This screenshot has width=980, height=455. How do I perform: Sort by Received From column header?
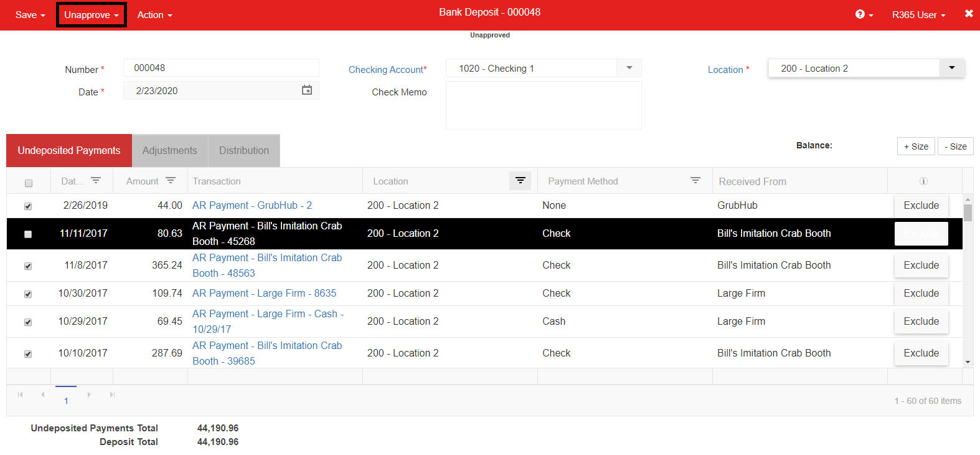coord(752,181)
